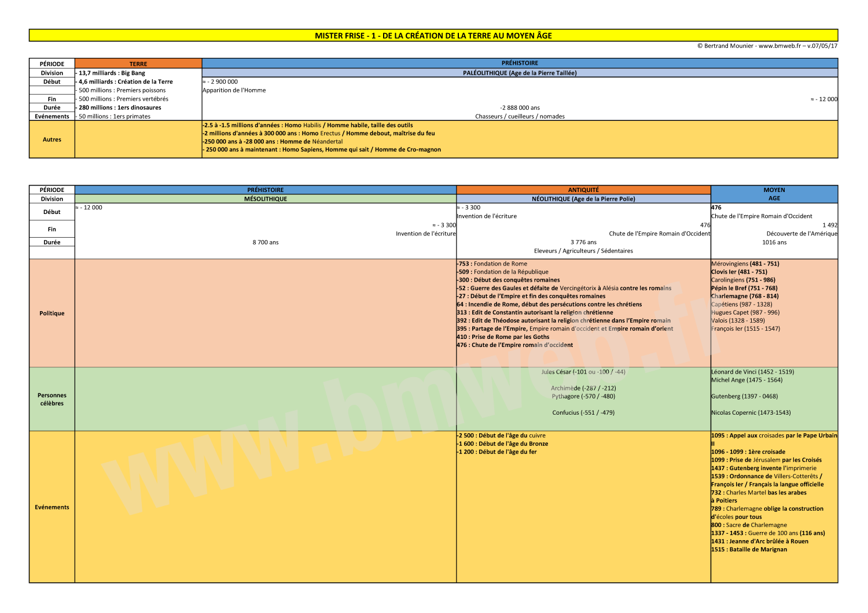
Task: Select 'Jules César (-101 ou -100 / -44)'
Action: tap(583, 372)
